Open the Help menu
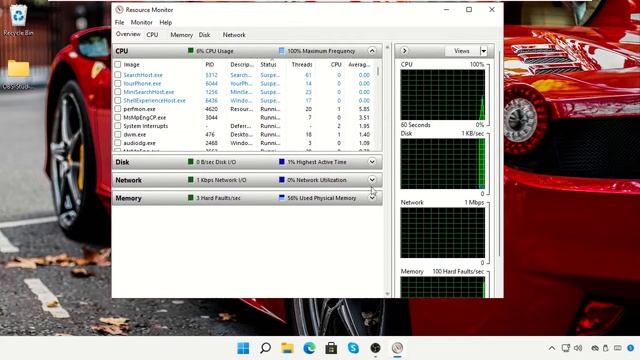This screenshot has height=360, width=640. [x=165, y=22]
